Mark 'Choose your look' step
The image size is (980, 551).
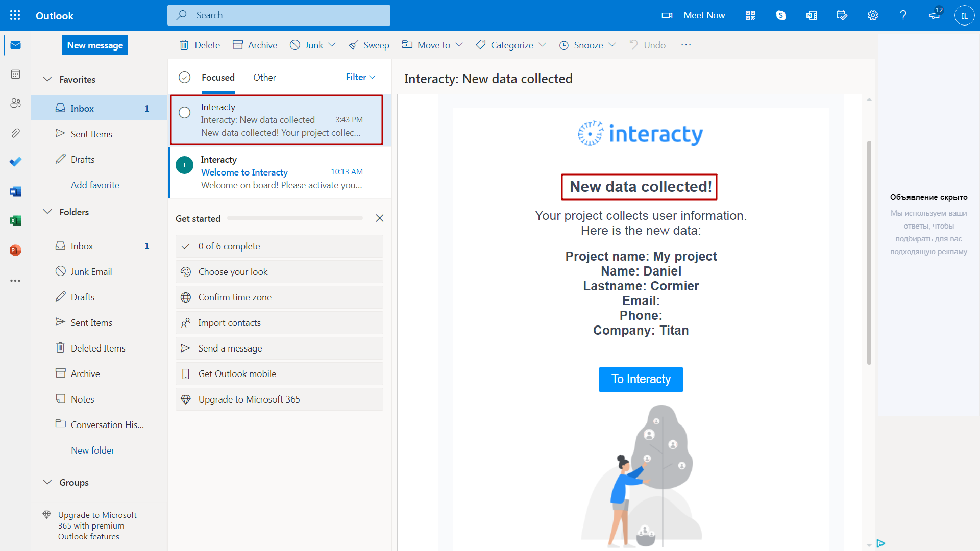tap(279, 271)
